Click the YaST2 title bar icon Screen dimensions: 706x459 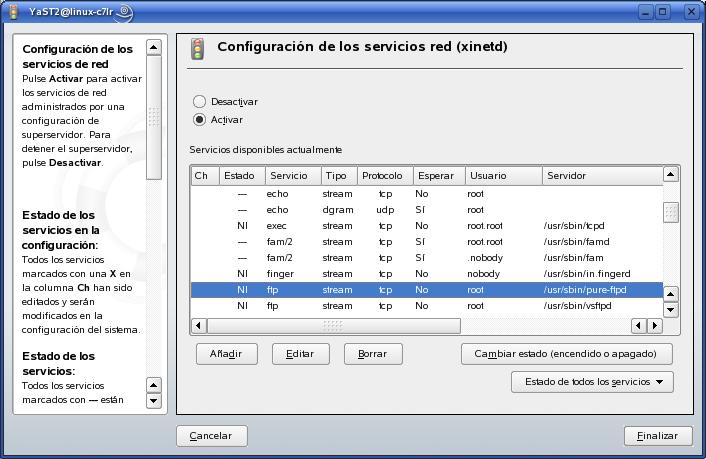[x=13, y=12]
